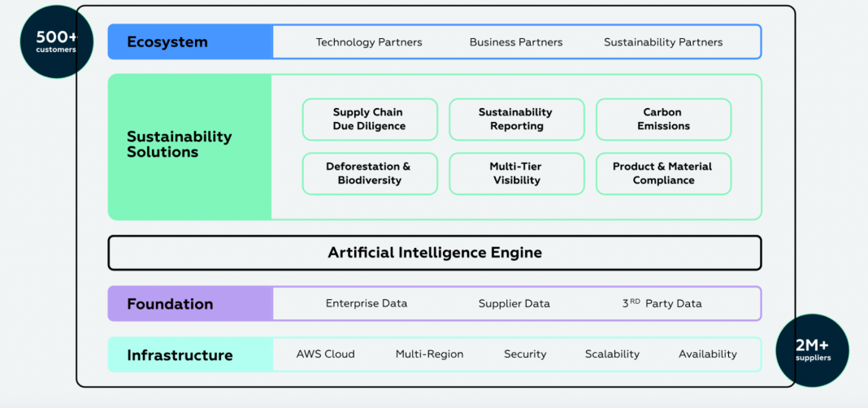
Task: Select the Foundation header label
Action: point(170,304)
